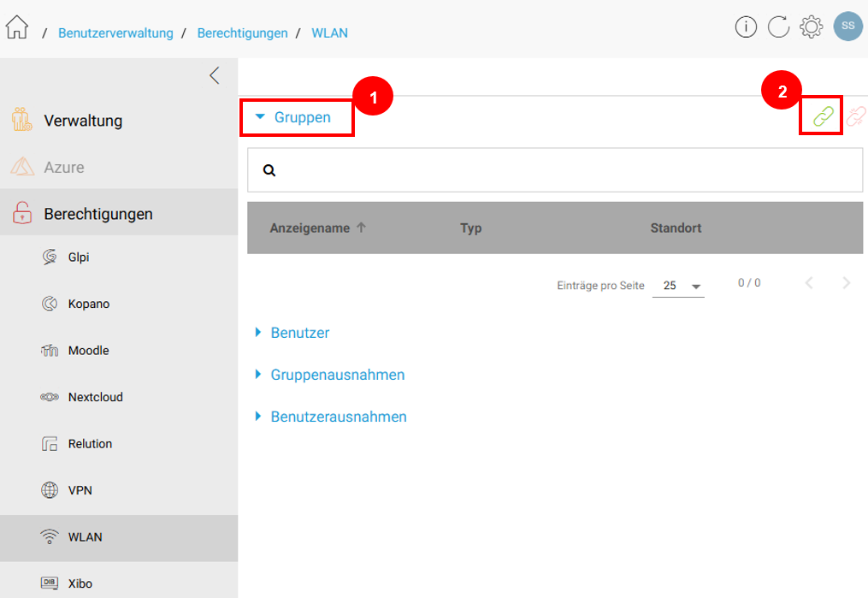868x598 pixels.
Task: Click the groups search field
Action: tap(564, 170)
